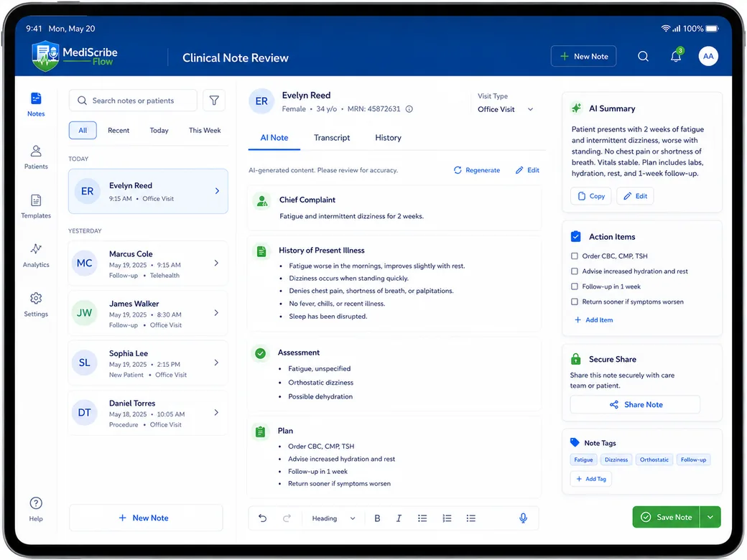
Task: Copy the AI Summary
Action: pyautogui.click(x=591, y=196)
